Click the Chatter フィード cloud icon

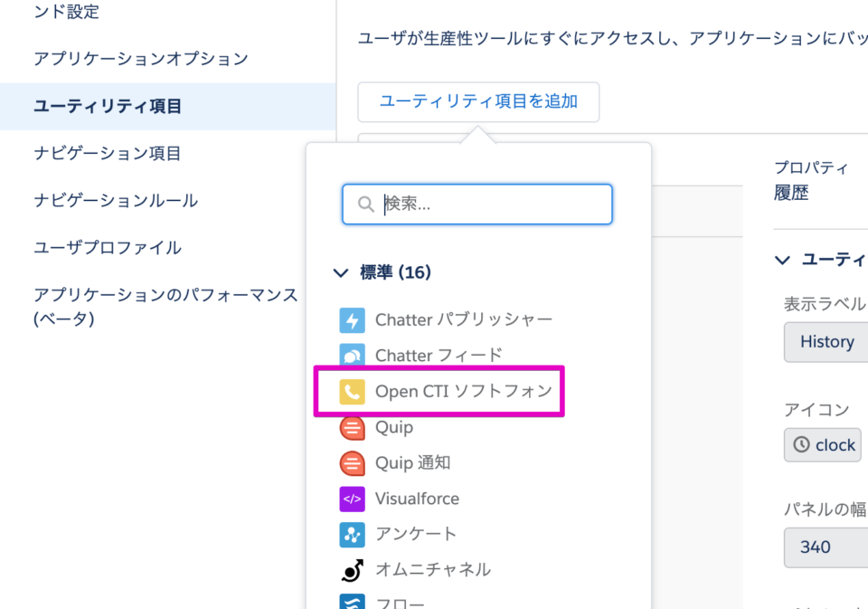coord(353,355)
